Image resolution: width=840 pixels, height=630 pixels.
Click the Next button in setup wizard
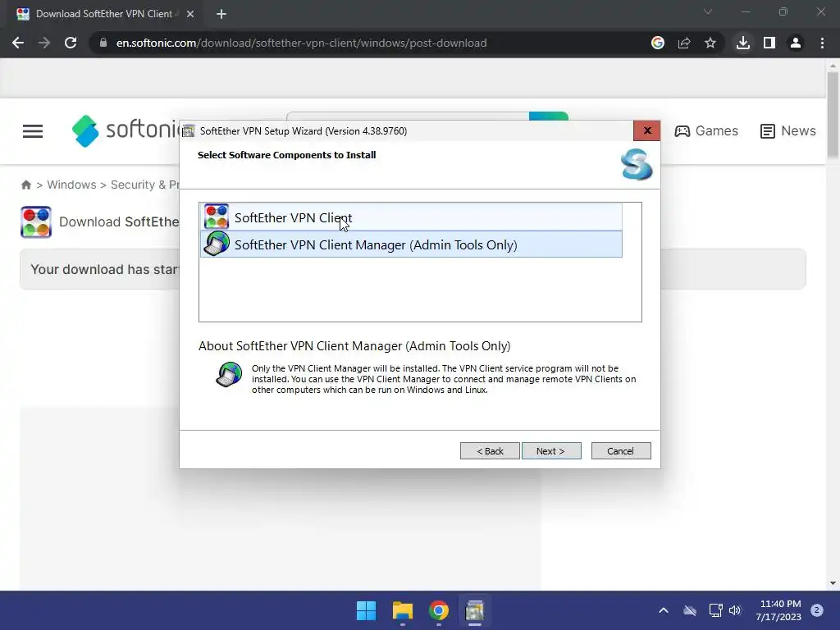(551, 451)
